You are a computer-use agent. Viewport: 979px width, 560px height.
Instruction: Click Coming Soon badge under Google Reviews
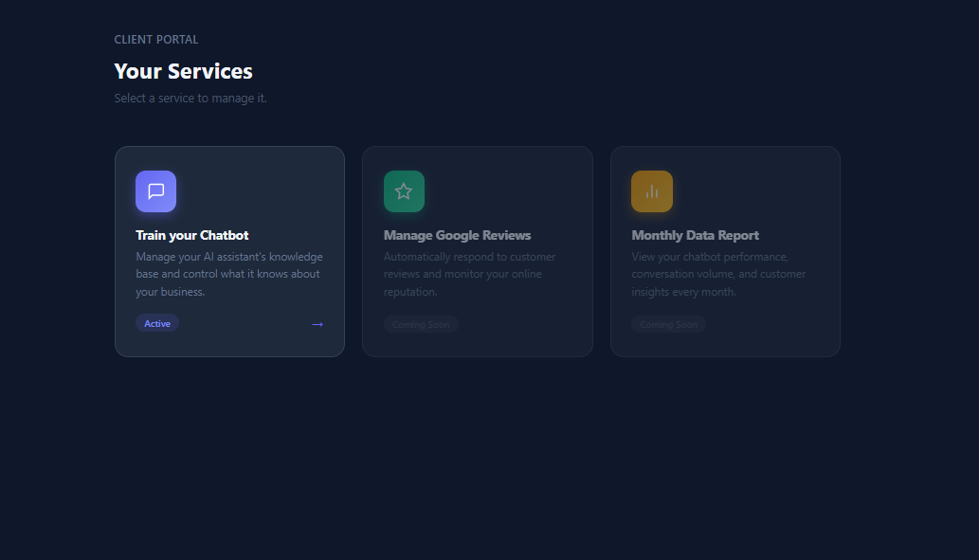(x=421, y=325)
